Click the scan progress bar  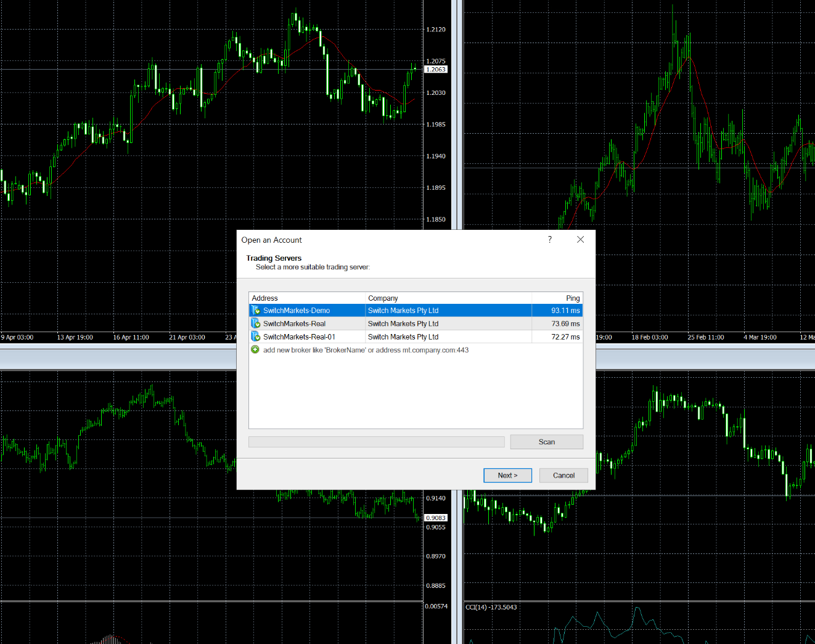[376, 442]
